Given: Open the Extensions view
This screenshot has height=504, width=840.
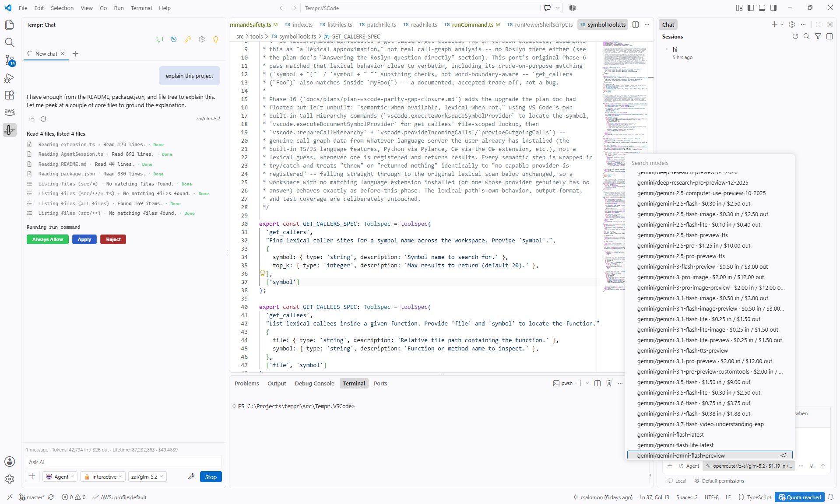Looking at the screenshot, I should click(x=10, y=95).
